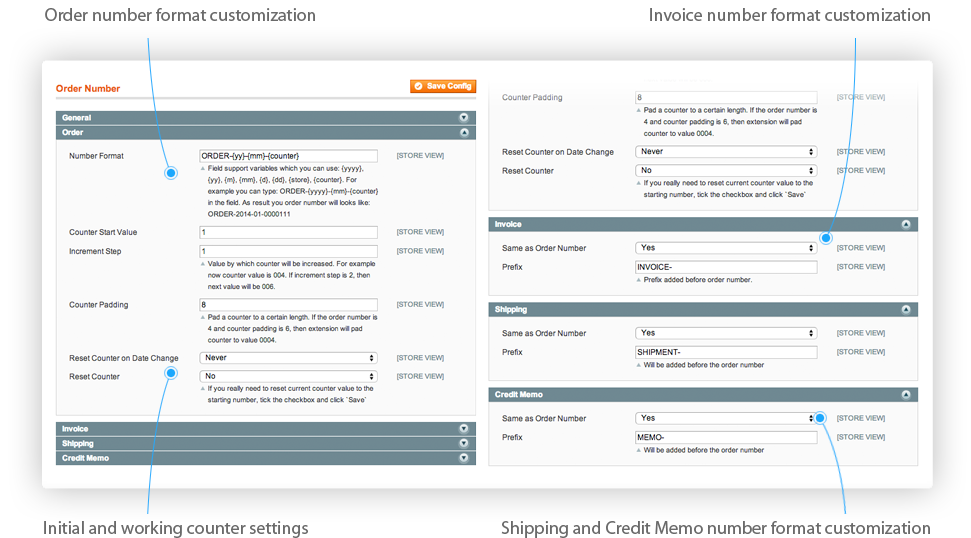Collapse right Credit Memo panel arrow icon
Image resolution: width=971 pixels, height=538 pixels.
click(905, 395)
